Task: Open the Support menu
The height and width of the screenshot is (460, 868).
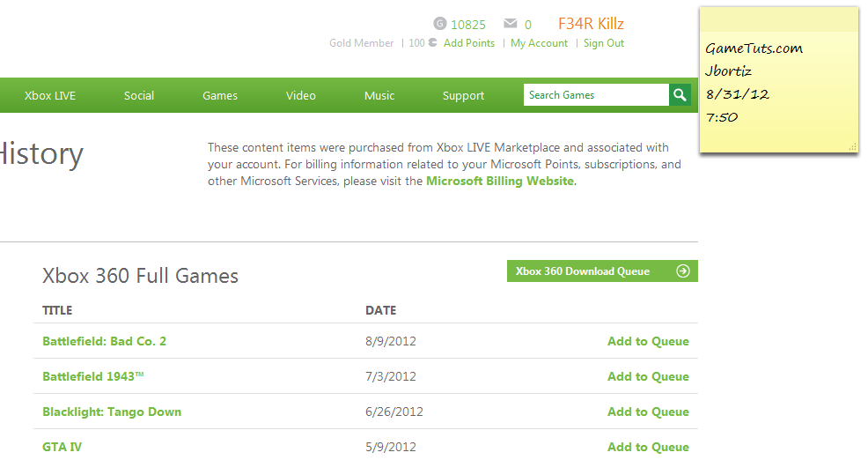Action: coord(463,96)
